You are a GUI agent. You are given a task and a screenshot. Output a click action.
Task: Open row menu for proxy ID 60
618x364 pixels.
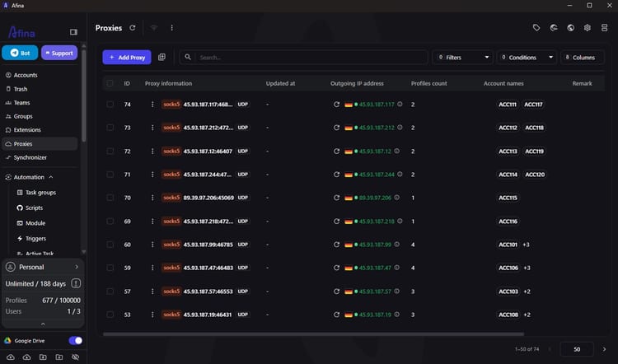click(x=152, y=245)
